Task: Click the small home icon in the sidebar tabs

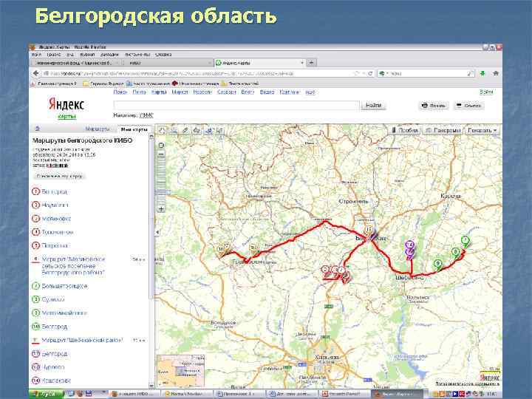Action: click(38, 129)
